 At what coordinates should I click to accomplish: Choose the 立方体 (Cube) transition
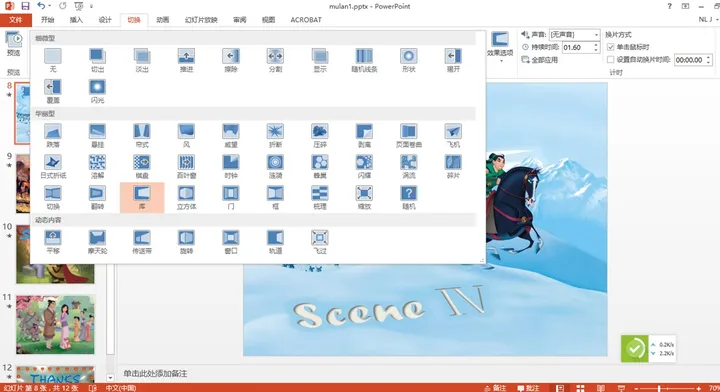point(186,197)
